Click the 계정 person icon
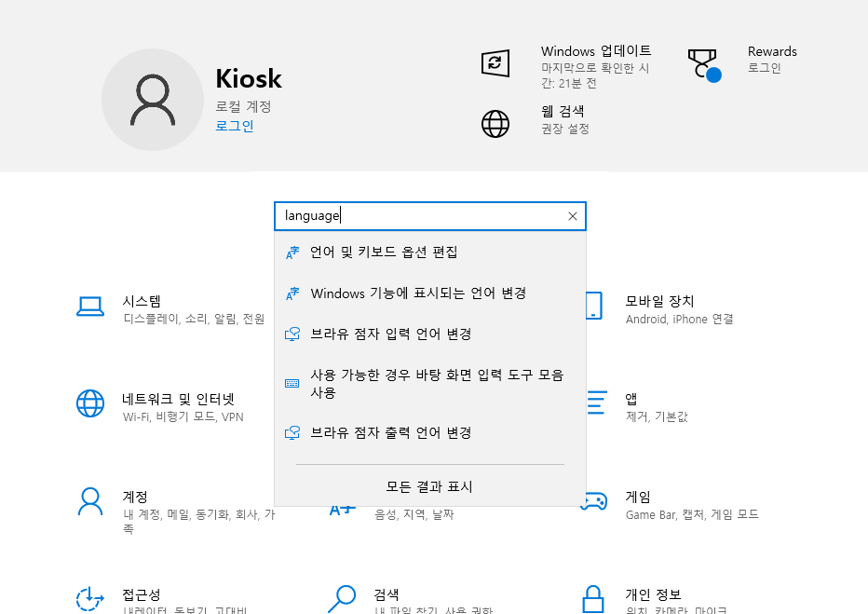This screenshot has height=614, width=868. pos(90,502)
